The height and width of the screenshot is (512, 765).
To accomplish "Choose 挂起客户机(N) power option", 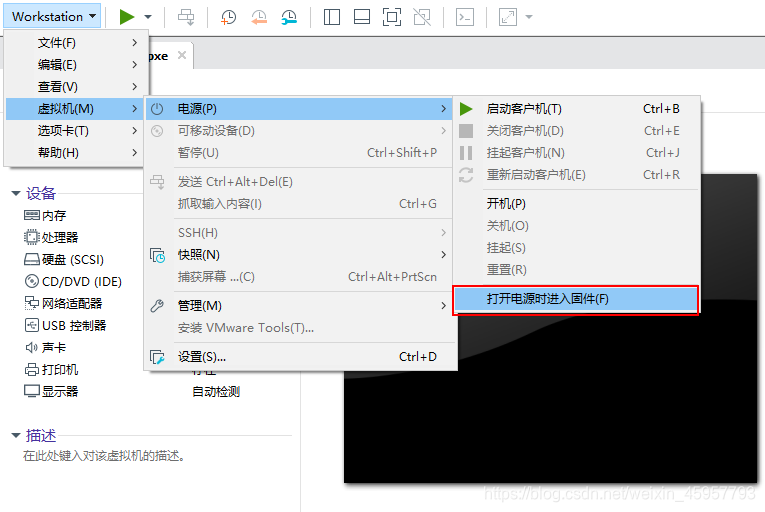I will pos(577,152).
